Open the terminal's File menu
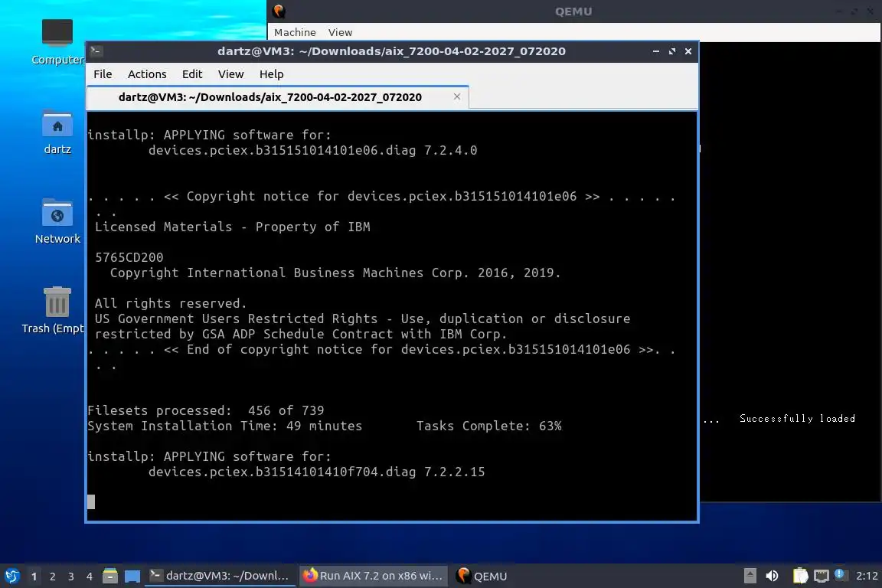This screenshot has width=882, height=588. point(103,74)
